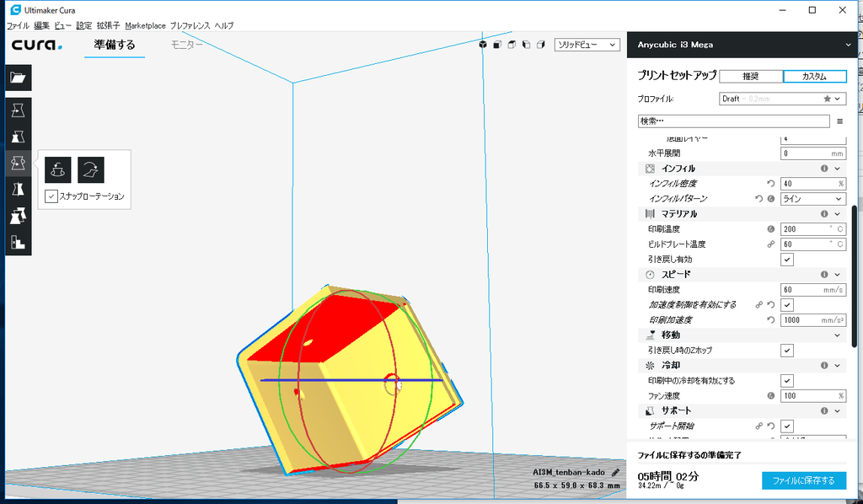
Task: Open the インフィルパターン ライン dropdown
Action: click(x=813, y=199)
